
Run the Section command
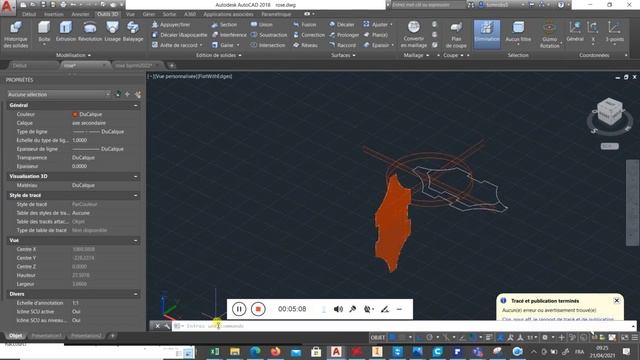point(224,24)
